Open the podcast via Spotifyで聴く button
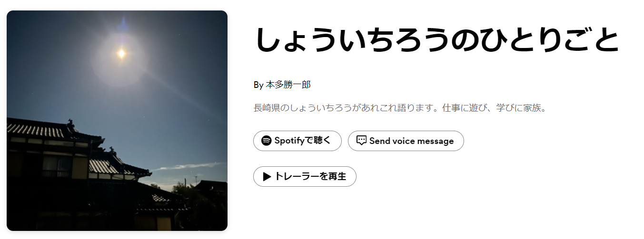 coord(297,141)
